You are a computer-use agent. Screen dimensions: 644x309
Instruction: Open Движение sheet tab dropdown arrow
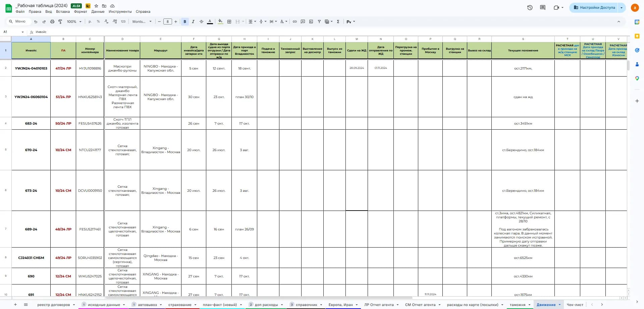click(559, 305)
